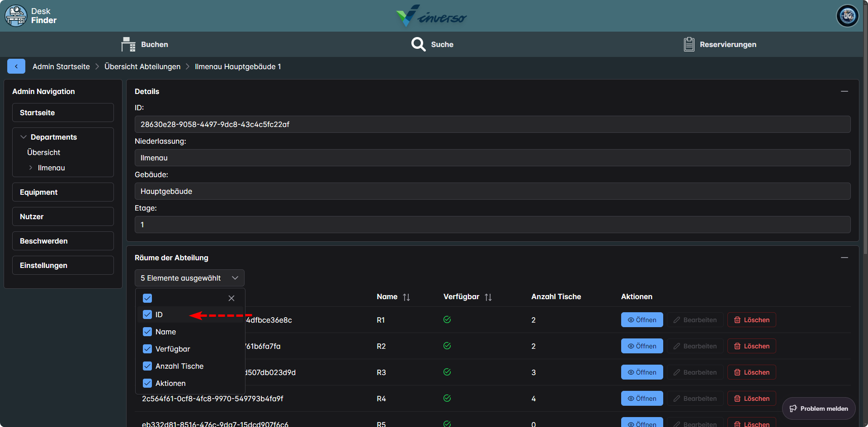The width and height of the screenshot is (868, 427).
Task: Click the blue back arrow button
Action: coord(16,66)
